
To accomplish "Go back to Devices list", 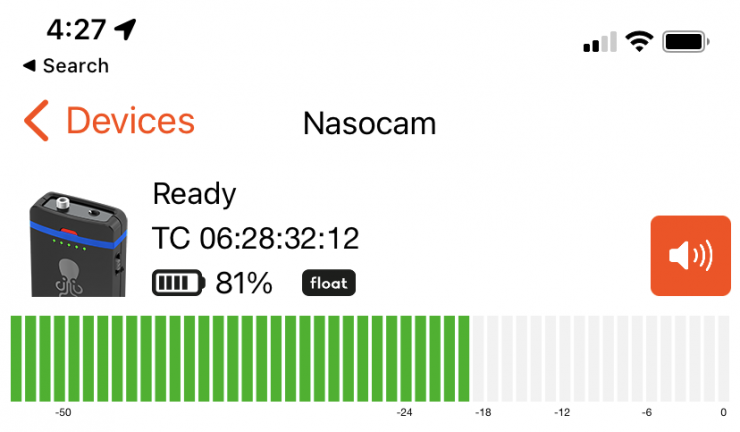I will (130, 122).
